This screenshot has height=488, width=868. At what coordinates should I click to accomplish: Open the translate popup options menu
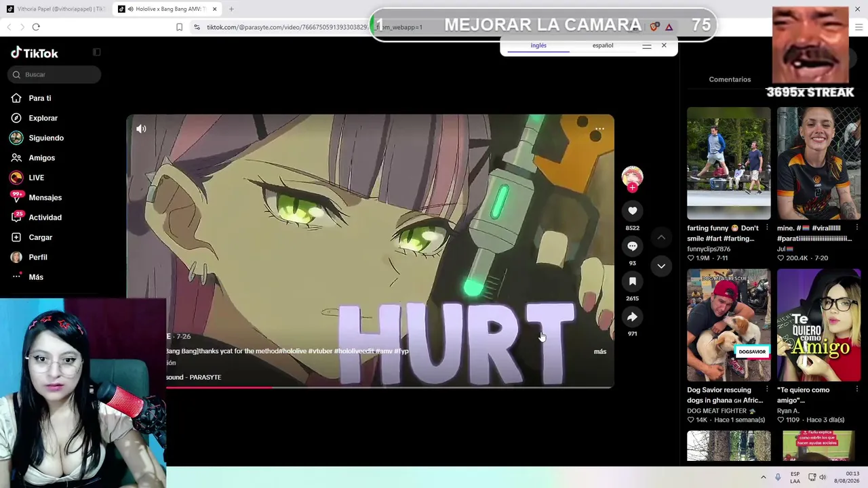click(647, 46)
